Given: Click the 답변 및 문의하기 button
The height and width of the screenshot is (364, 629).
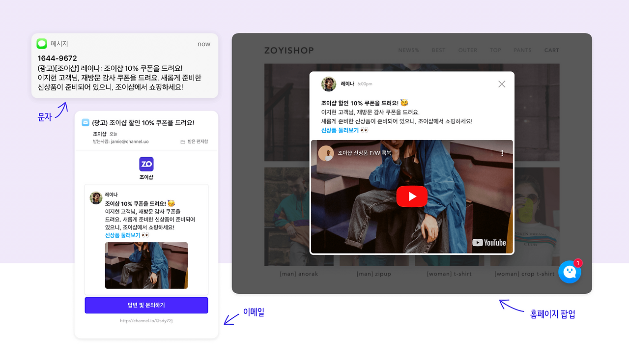Looking at the screenshot, I should pyautogui.click(x=146, y=305).
